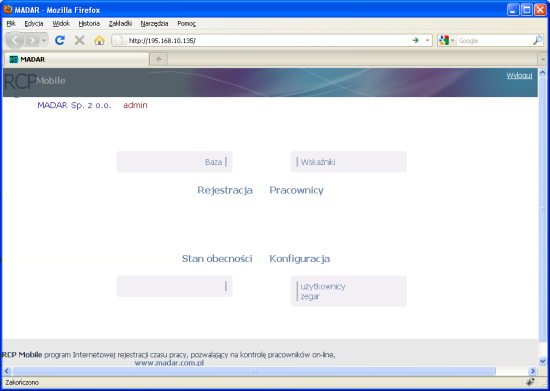The height and width of the screenshot is (391, 550).
Task: Open the Google search engine selector
Action: coord(446,41)
